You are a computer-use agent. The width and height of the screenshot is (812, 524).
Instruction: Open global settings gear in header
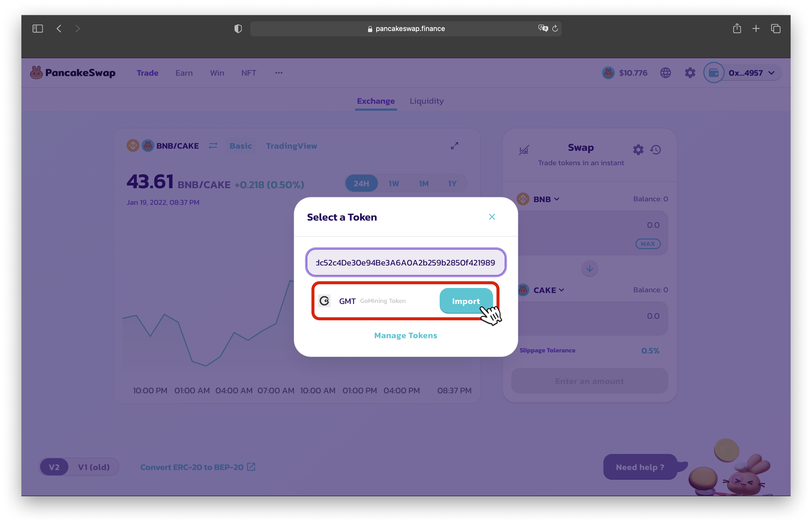click(x=690, y=73)
